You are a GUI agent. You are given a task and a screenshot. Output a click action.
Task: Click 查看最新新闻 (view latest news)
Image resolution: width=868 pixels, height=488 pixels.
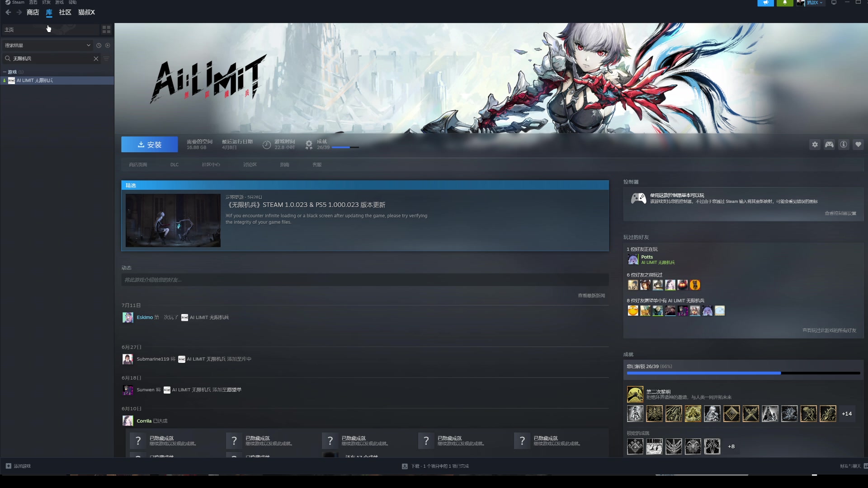(591, 296)
